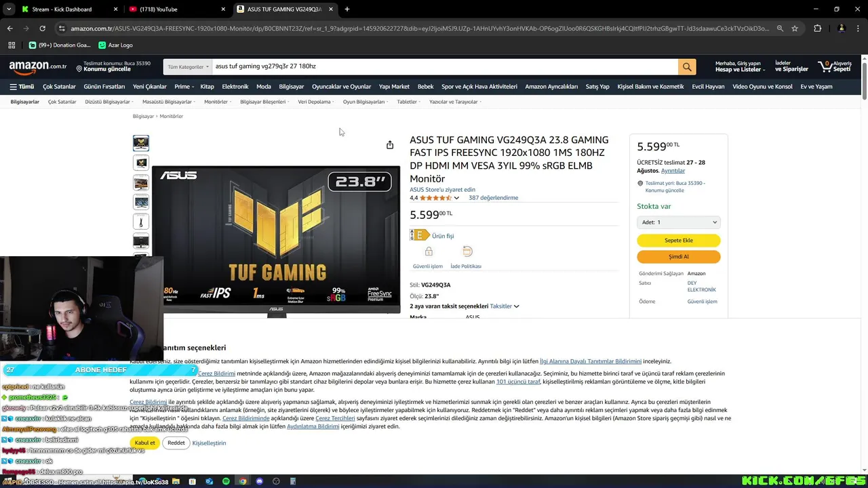Screen dimensions: 868x488
Task: Open the apps grid in the bookmarks bar
Action: pos(12,45)
